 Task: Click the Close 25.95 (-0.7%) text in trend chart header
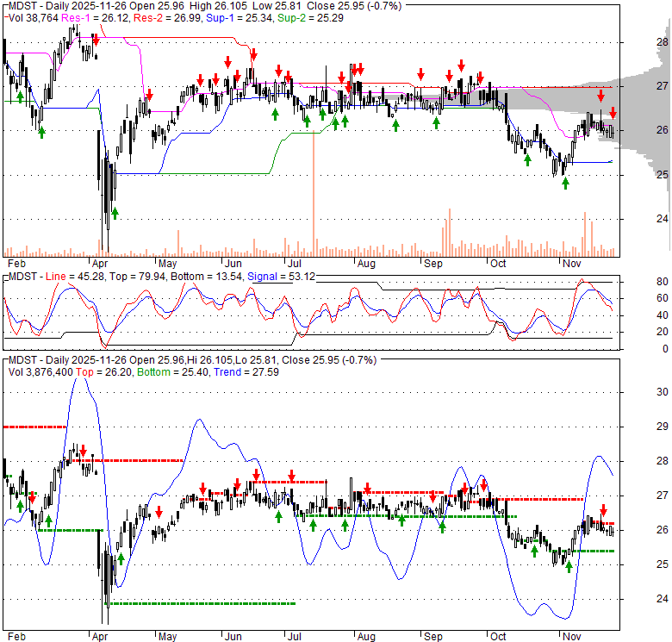[329, 360]
